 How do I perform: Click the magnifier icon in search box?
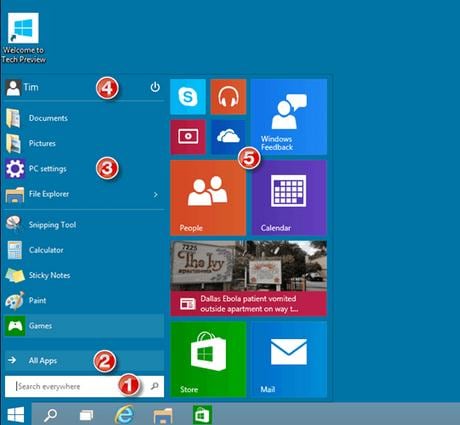(x=155, y=386)
